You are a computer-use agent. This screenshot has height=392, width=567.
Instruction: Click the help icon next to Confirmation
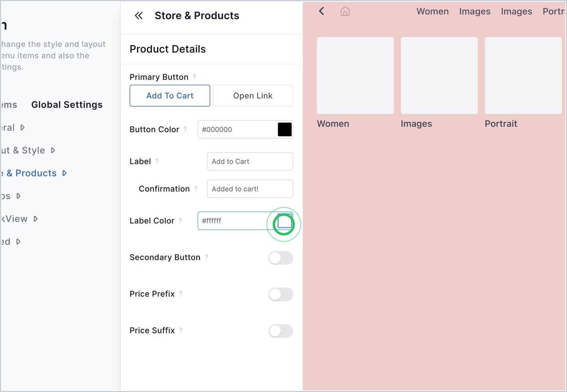coord(196,189)
